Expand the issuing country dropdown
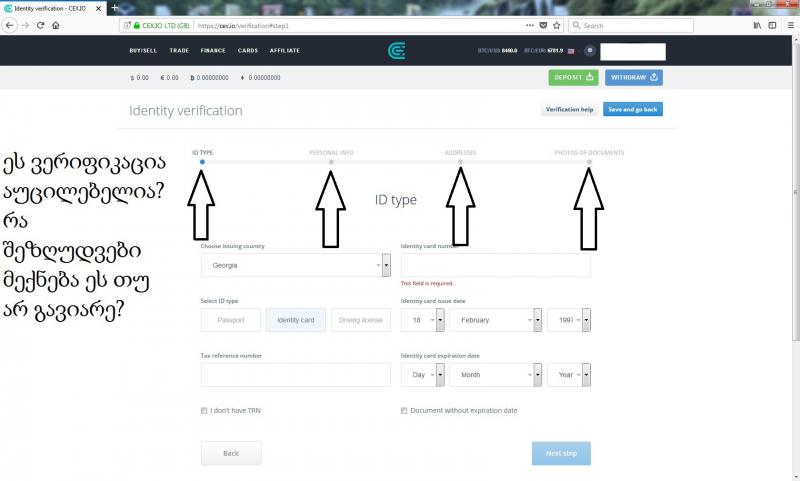The height and width of the screenshot is (481, 800). click(x=385, y=266)
